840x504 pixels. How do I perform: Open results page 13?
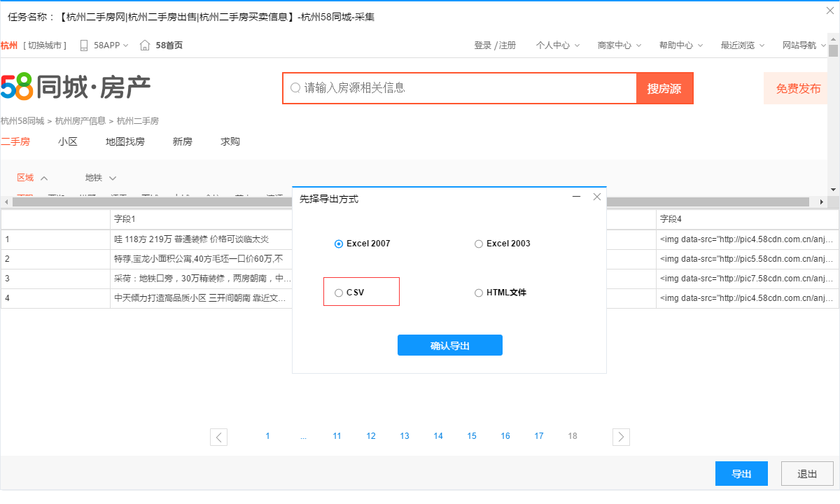click(x=405, y=436)
